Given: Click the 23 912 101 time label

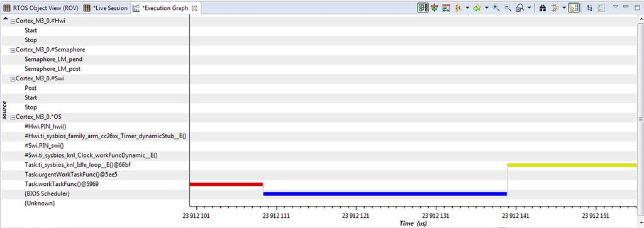Looking at the screenshot, I should tap(196, 215).
